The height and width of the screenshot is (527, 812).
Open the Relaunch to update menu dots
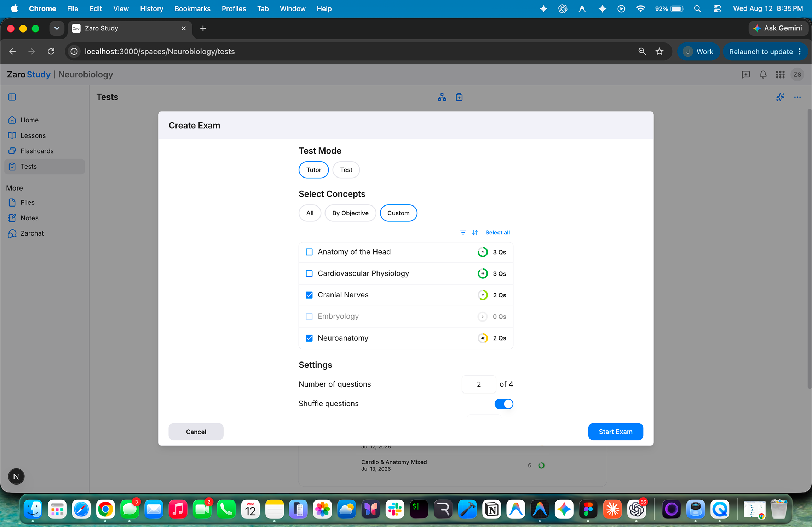click(800, 52)
